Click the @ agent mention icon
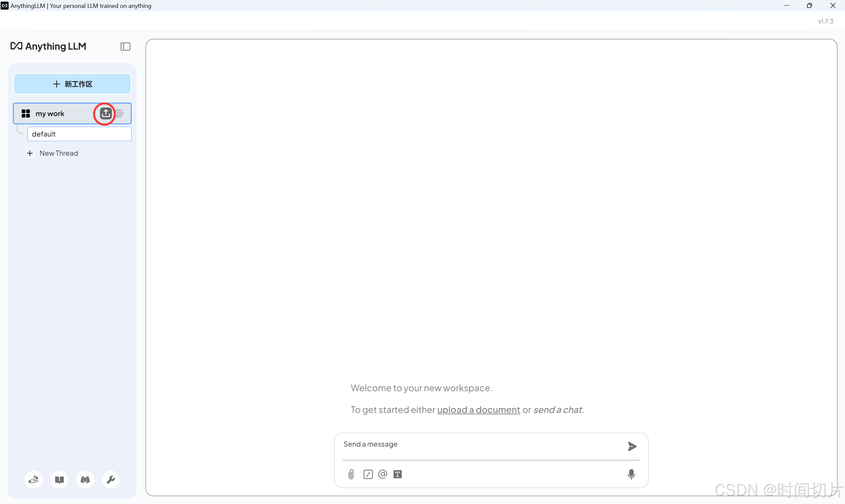Screen dimensions: 845x504 (383, 474)
